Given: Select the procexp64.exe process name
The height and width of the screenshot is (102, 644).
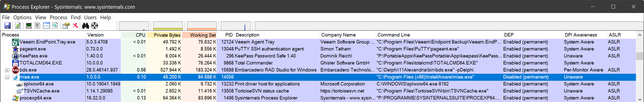Looking at the screenshot, I should pos(35,98).
